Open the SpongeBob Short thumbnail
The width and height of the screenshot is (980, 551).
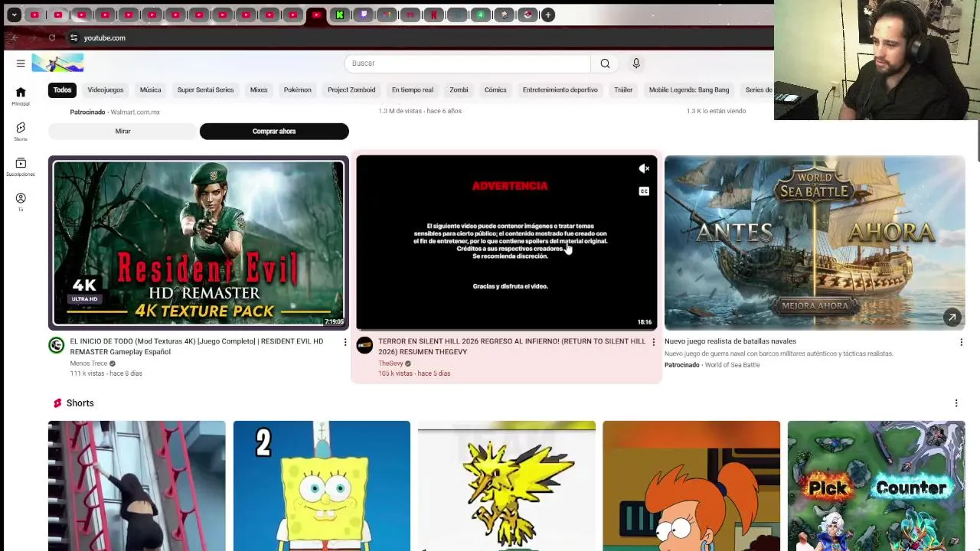click(x=322, y=486)
